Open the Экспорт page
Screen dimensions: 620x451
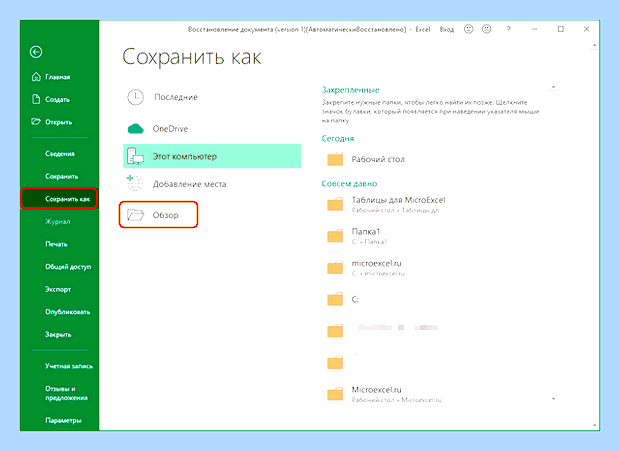pyautogui.click(x=58, y=289)
